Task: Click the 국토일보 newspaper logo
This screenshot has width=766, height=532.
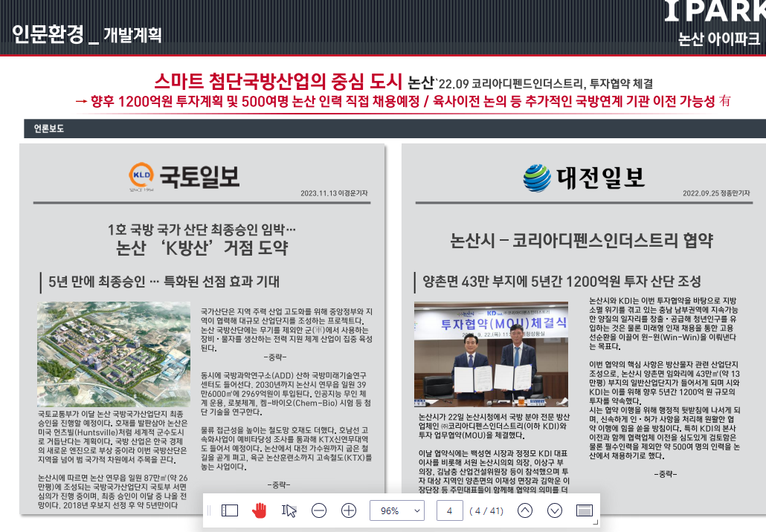Action: (184, 177)
